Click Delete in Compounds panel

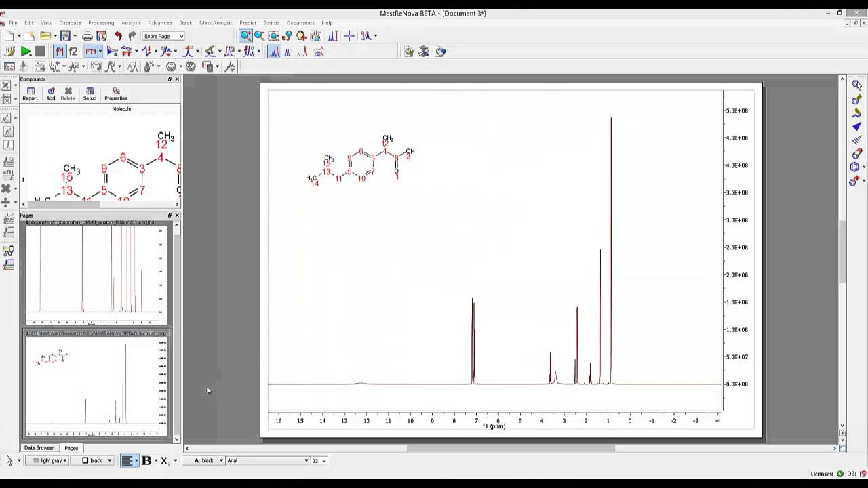(68, 94)
